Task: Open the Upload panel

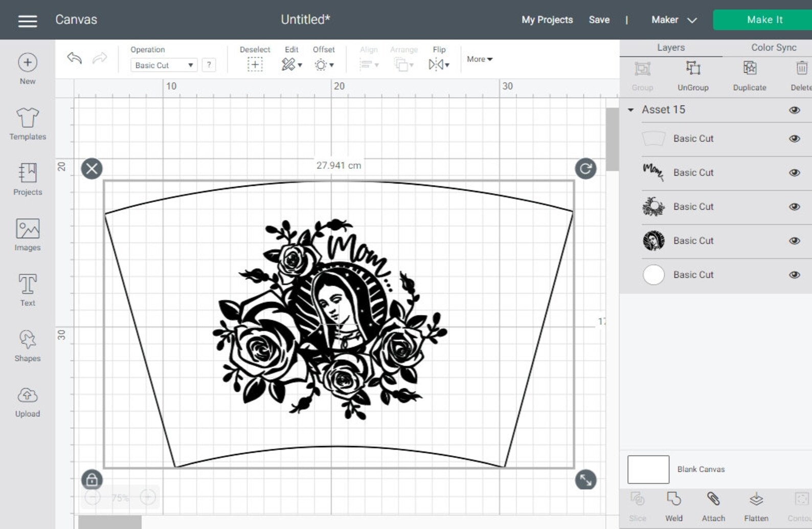Action: pos(28,402)
